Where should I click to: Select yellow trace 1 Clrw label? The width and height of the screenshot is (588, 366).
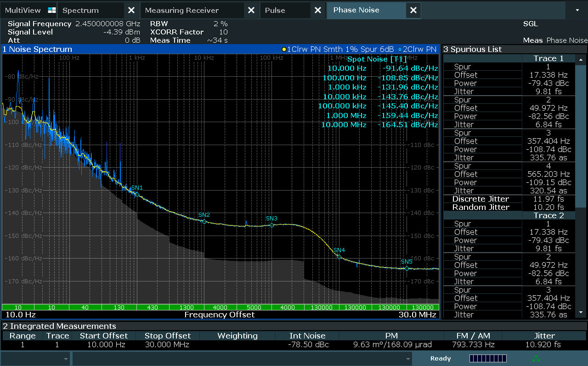click(x=337, y=49)
